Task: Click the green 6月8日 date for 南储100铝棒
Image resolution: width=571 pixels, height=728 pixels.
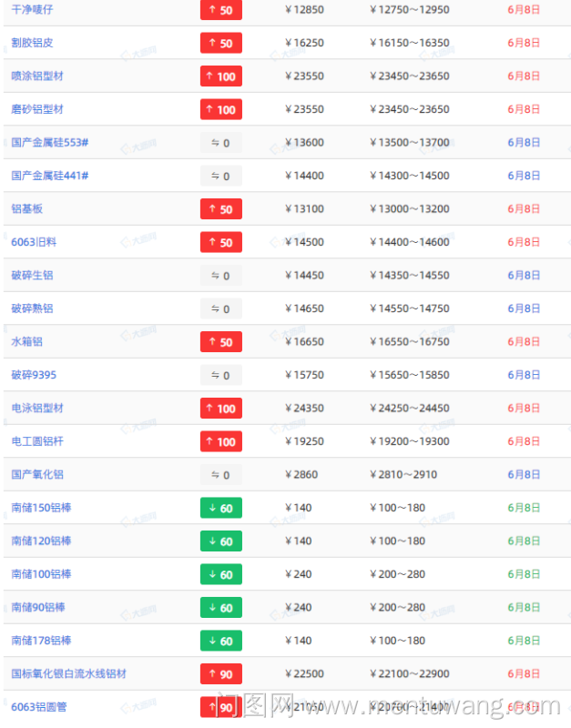Action: point(524,574)
